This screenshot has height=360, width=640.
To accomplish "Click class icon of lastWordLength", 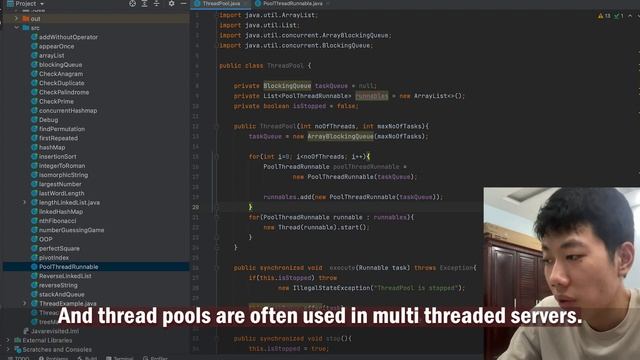I will [34, 193].
